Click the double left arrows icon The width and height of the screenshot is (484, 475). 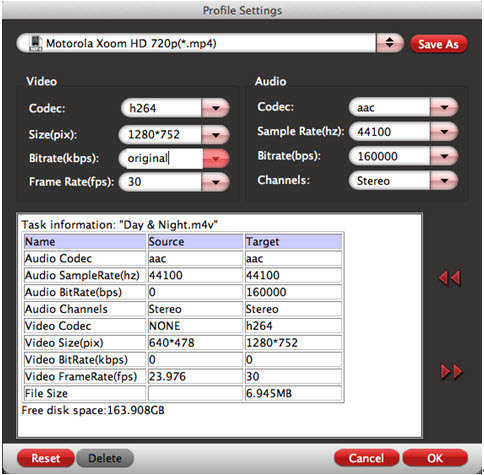click(x=450, y=278)
